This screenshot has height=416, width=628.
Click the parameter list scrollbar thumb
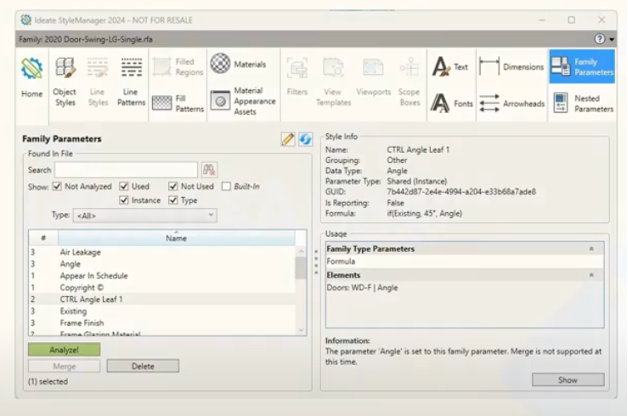tap(301, 267)
